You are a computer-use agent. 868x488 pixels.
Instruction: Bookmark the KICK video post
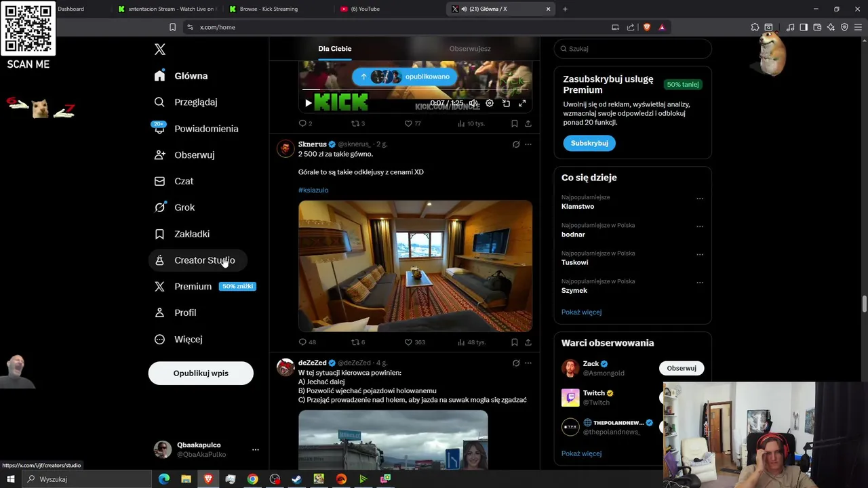point(515,123)
